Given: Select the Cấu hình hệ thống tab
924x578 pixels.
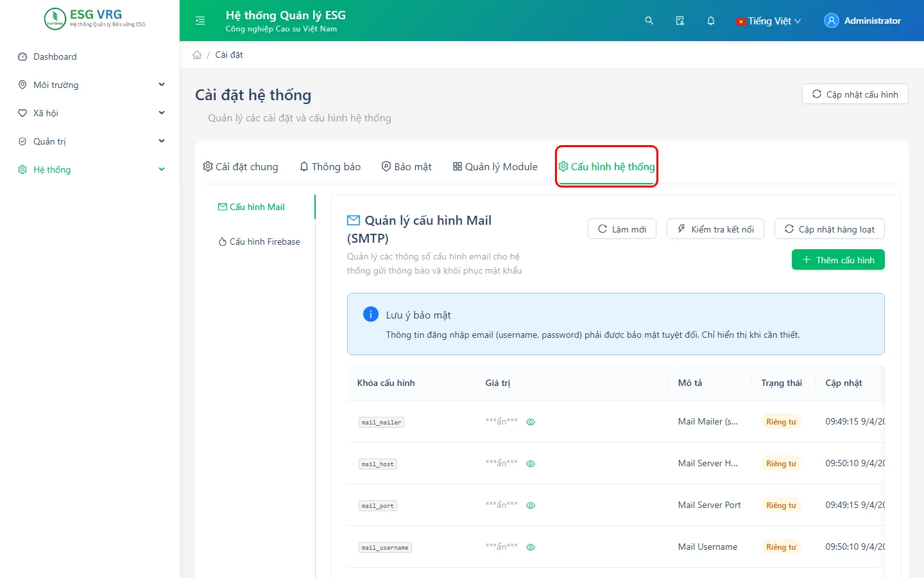Looking at the screenshot, I should tap(606, 166).
